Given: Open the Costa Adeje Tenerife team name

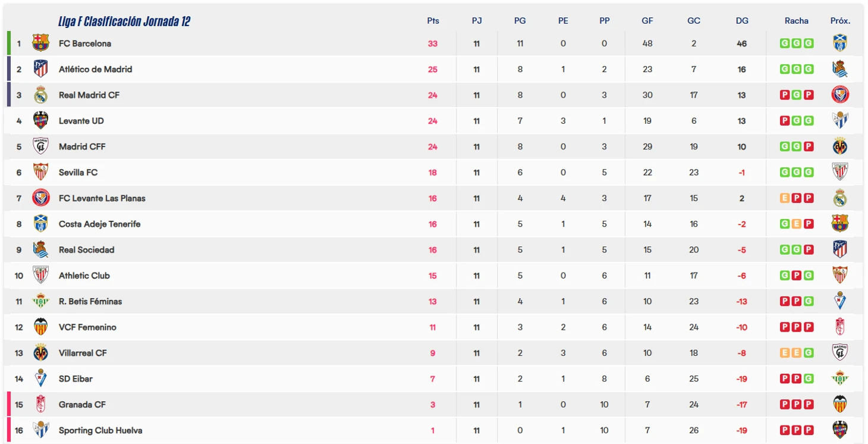Looking at the screenshot, I should click(x=99, y=224).
